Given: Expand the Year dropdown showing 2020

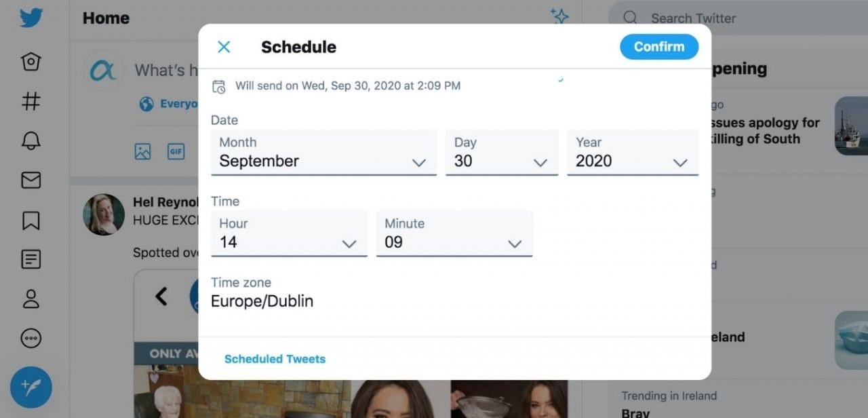Looking at the screenshot, I should point(632,161).
